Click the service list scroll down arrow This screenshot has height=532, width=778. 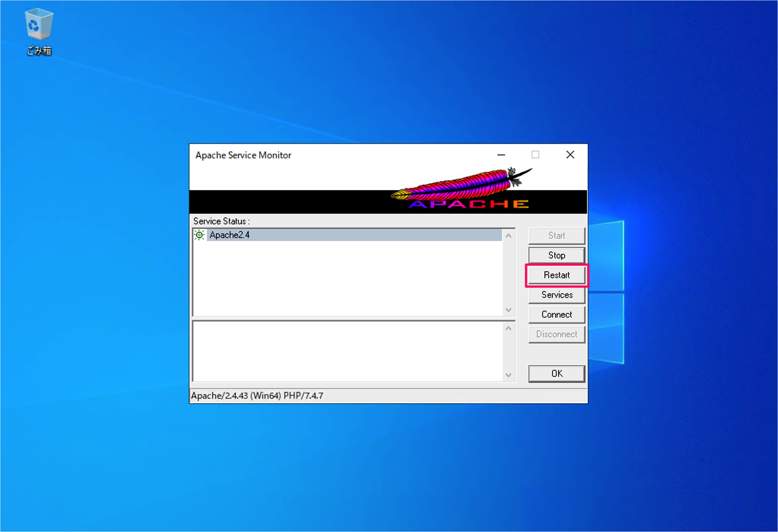509,310
